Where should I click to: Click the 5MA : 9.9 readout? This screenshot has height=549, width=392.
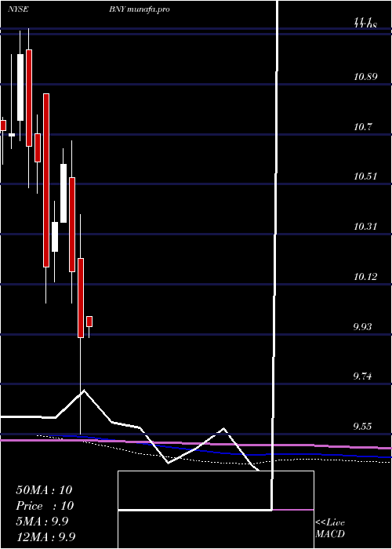(42, 522)
